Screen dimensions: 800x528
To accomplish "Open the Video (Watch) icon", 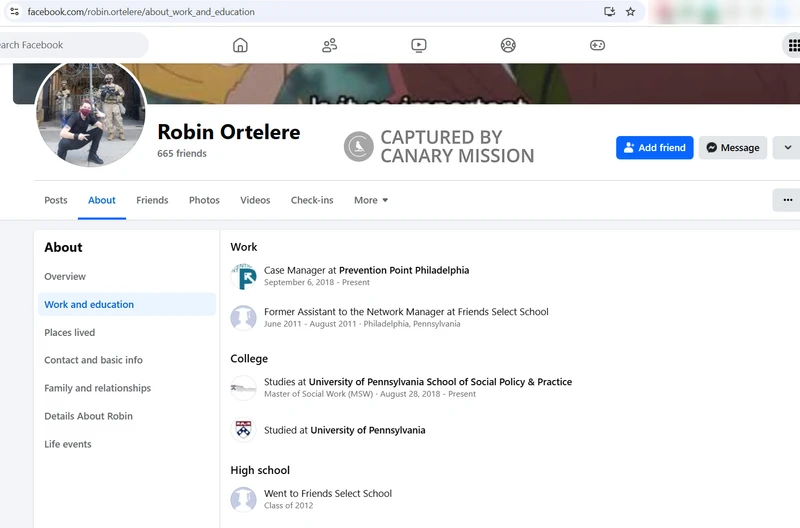I will pyautogui.click(x=419, y=45).
